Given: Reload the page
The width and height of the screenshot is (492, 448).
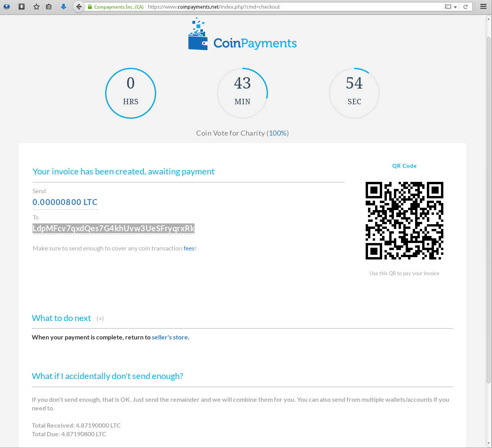Looking at the screenshot, I should click(x=466, y=7).
